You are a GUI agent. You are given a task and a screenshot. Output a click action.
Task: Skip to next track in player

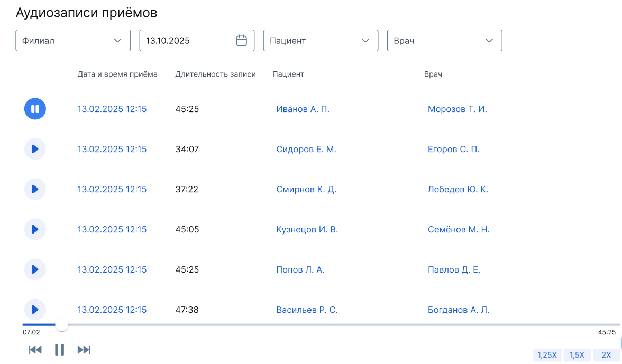tap(84, 350)
